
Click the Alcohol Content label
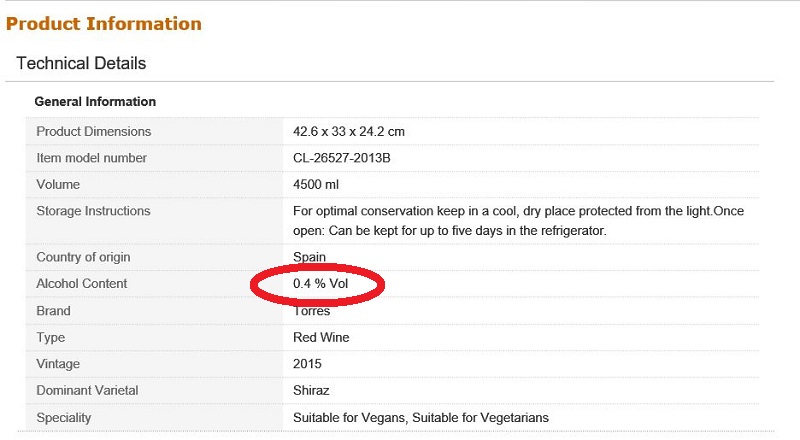tap(82, 284)
